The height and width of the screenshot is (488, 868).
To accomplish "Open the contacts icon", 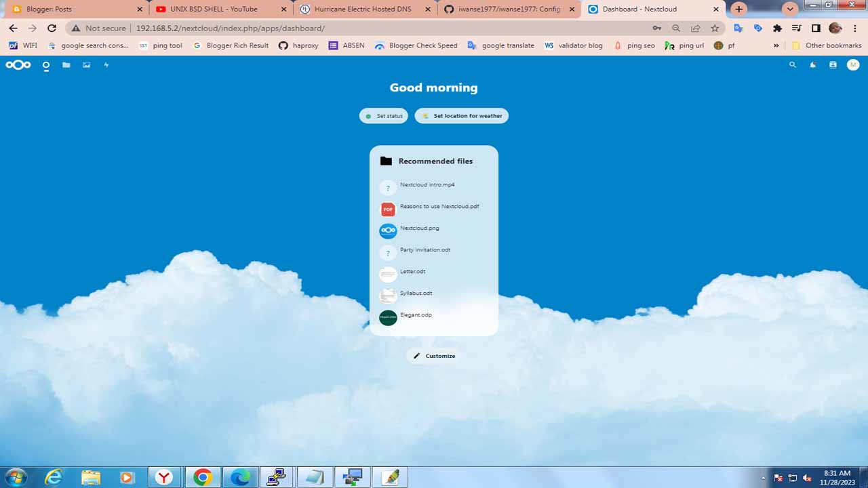I will [x=833, y=64].
